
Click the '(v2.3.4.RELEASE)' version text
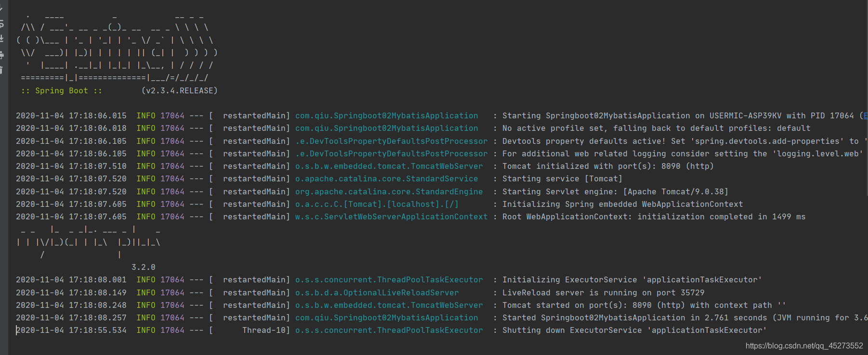click(x=179, y=90)
